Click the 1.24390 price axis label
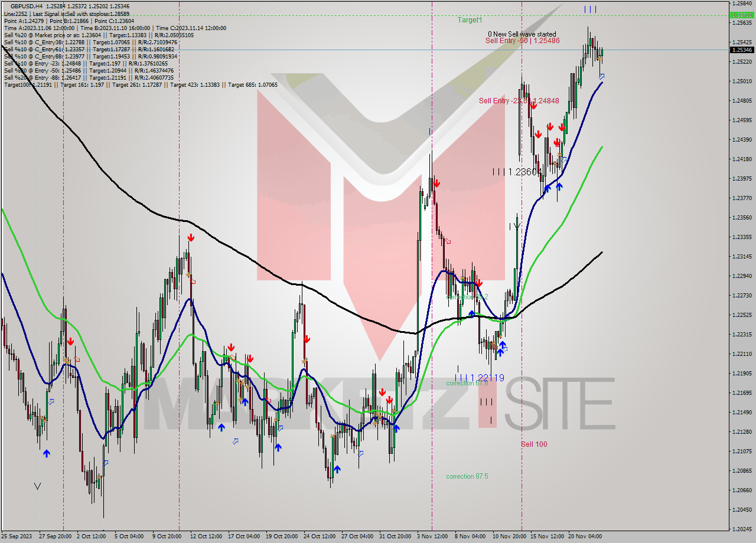The image size is (756, 543). (x=742, y=139)
